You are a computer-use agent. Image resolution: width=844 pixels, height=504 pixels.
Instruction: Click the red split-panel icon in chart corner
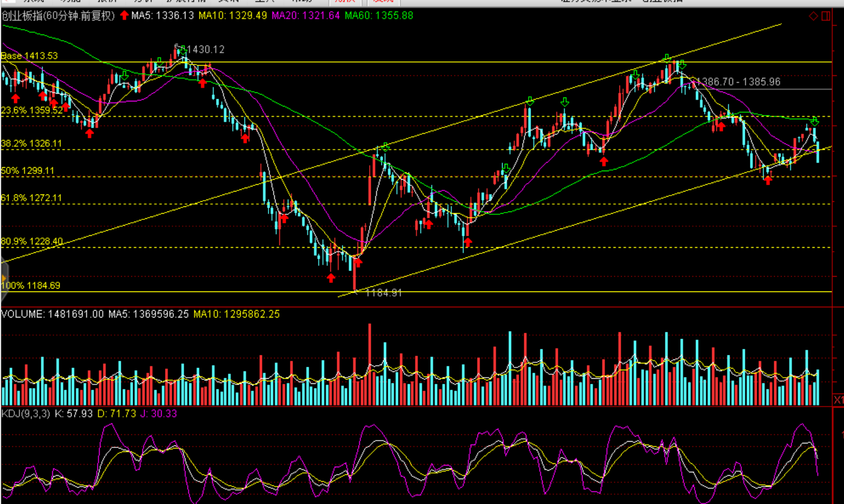(826, 16)
